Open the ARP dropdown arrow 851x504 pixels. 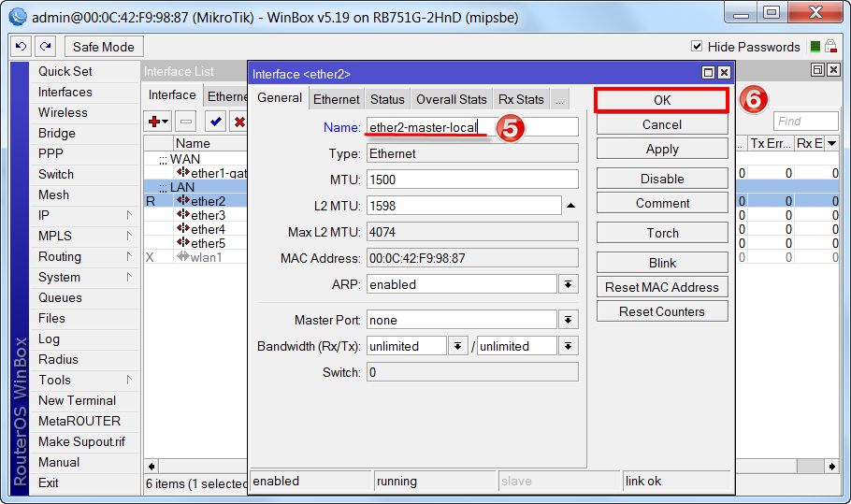[x=569, y=284]
